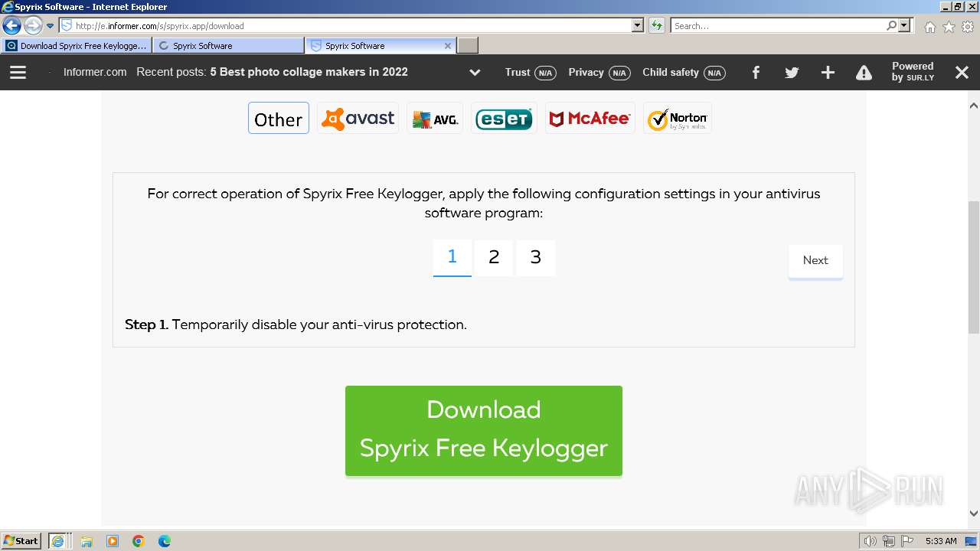This screenshot has height=551, width=980.
Task: Share page via Facebook icon
Action: pos(756,73)
